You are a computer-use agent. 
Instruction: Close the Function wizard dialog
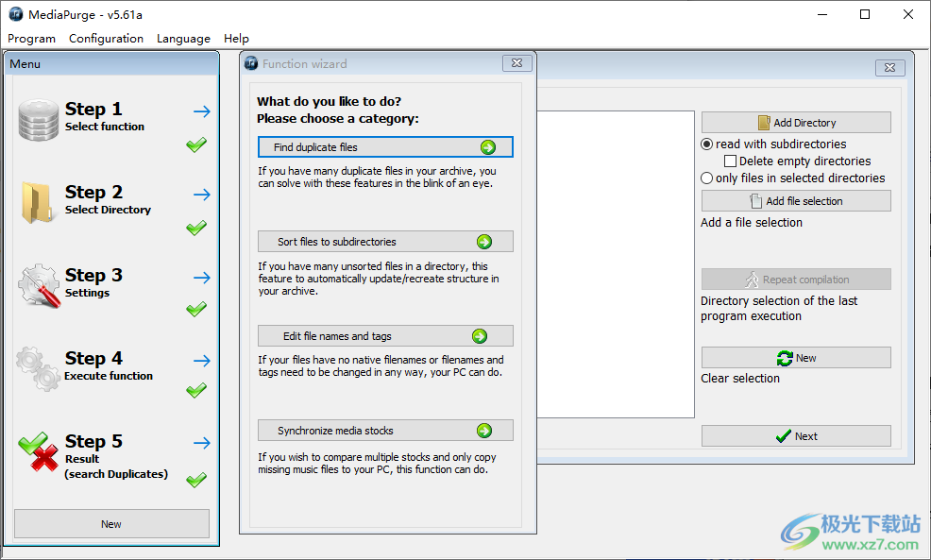click(516, 63)
